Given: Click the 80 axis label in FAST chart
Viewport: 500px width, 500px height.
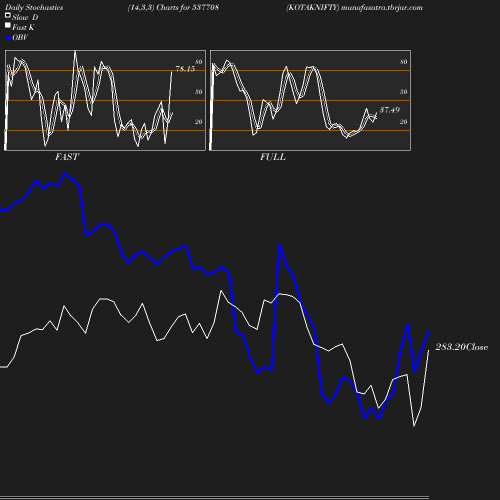Looking at the screenshot, I should (199, 62).
